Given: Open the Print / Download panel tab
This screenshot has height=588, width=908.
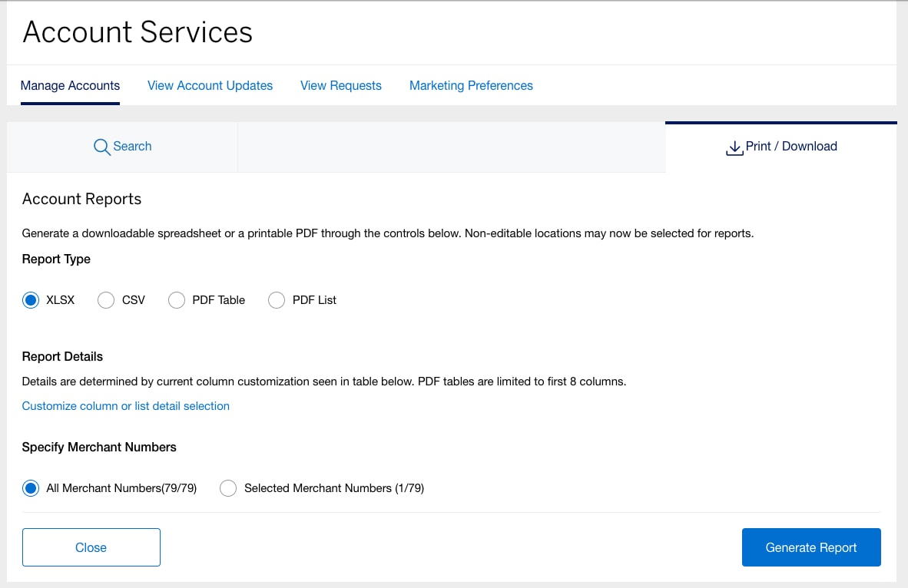Looking at the screenshot, I should tap(781, 147).
